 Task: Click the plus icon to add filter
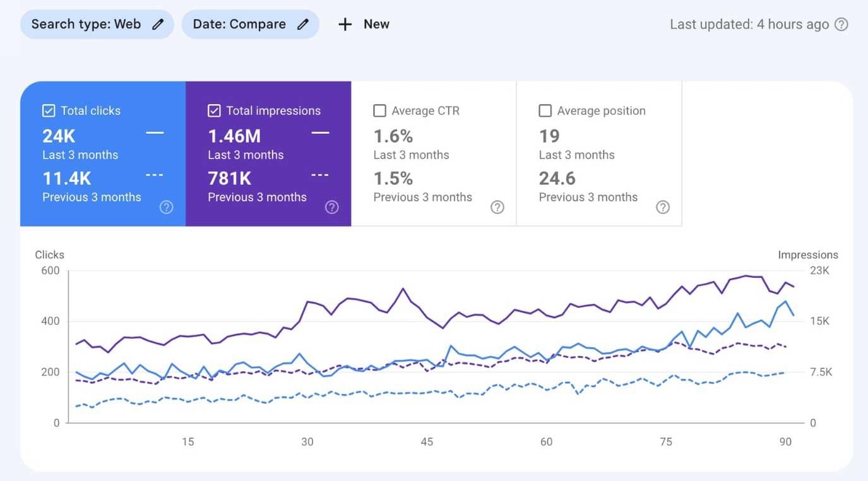[x=345, y=25]
